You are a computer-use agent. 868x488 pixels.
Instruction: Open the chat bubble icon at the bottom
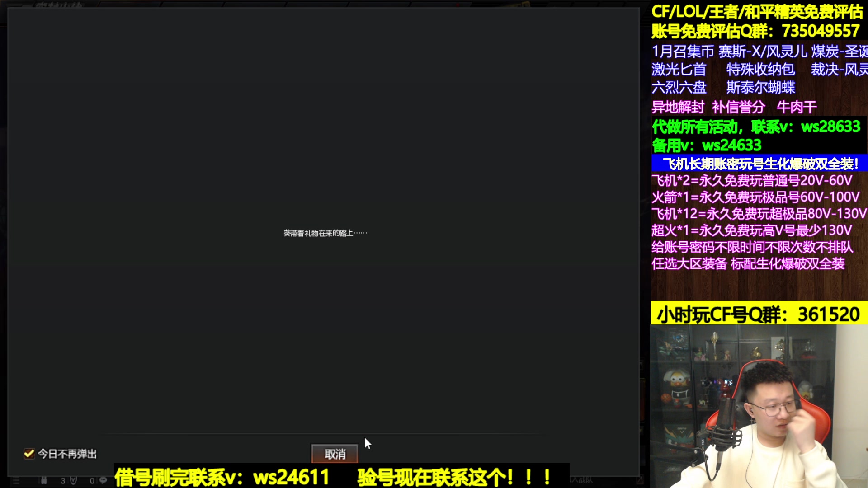pyautogui.click(x=103, y=480)
